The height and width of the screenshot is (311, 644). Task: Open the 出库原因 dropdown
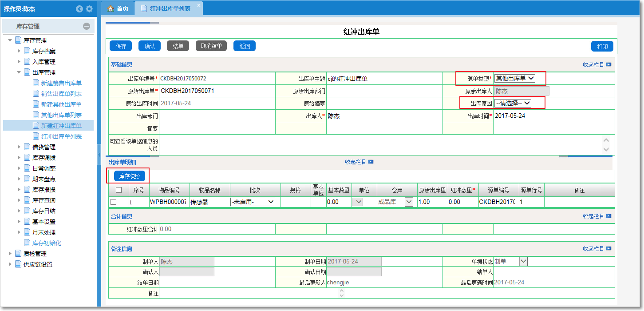pyautogui.click(x=513, y=103)
